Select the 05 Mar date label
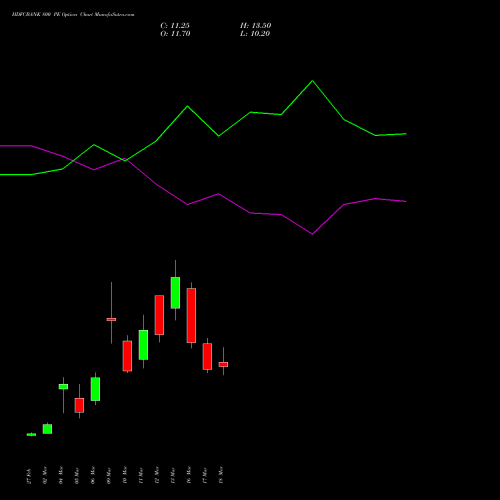Image resolution: width=500 pixels, height=500 pixels. (x=77, y=475)
